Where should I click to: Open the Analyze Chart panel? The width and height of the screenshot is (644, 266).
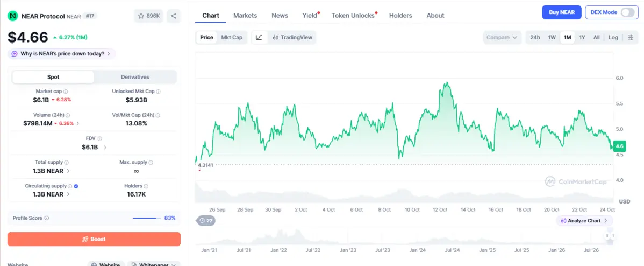(x=584, y=221)
